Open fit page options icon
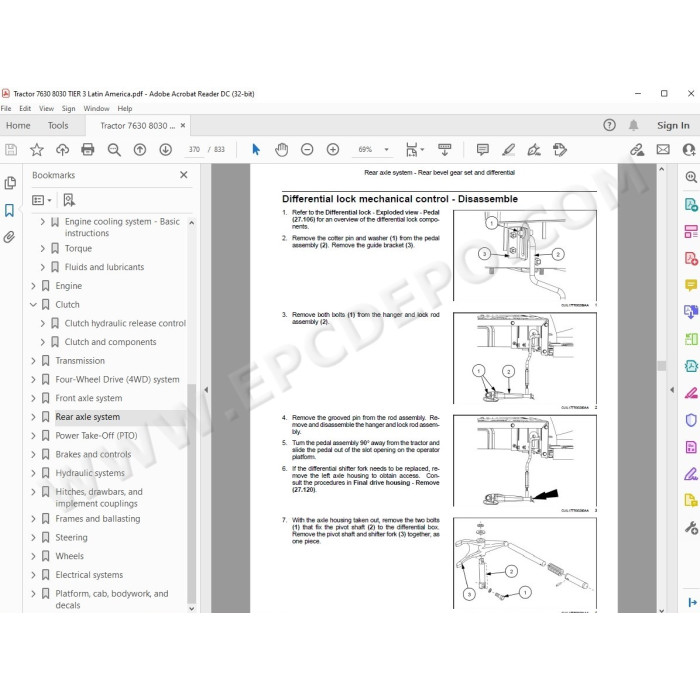 (412, 150)
